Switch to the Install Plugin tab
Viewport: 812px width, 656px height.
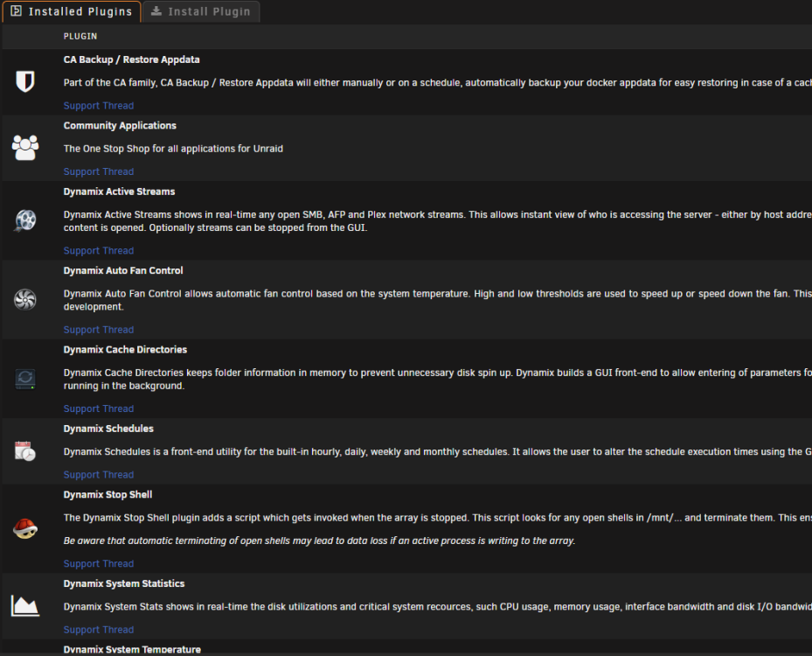click(201, 11)
